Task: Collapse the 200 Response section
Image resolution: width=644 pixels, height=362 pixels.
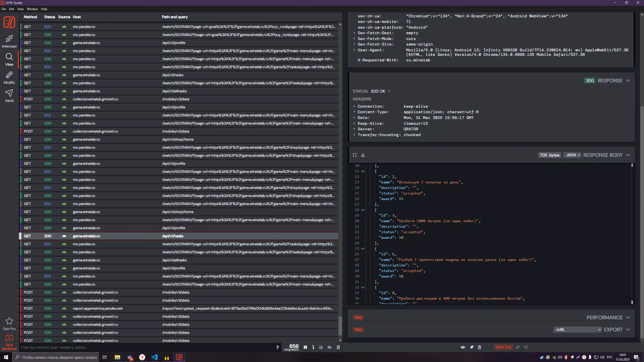Action: (x=628, y=81)
